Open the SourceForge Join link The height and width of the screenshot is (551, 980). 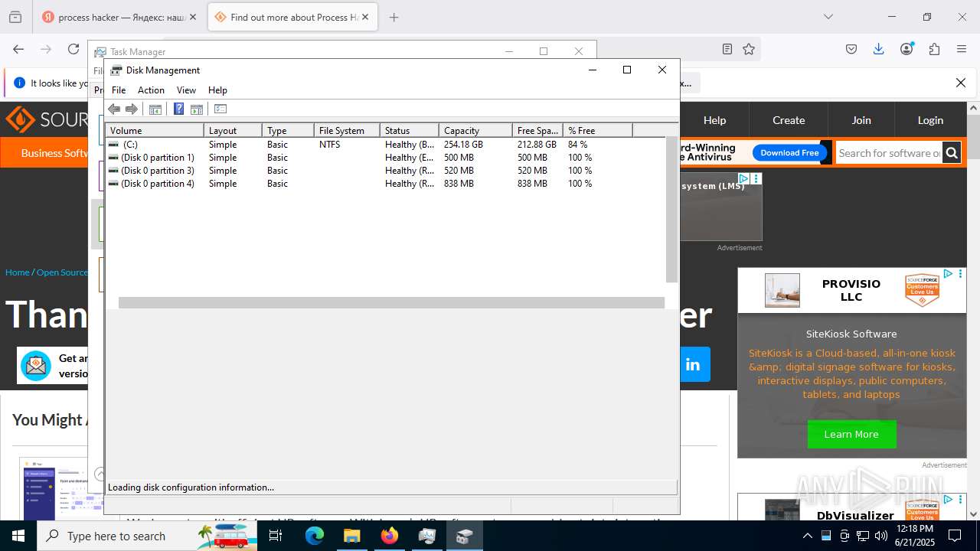click(x=861, y=120)
